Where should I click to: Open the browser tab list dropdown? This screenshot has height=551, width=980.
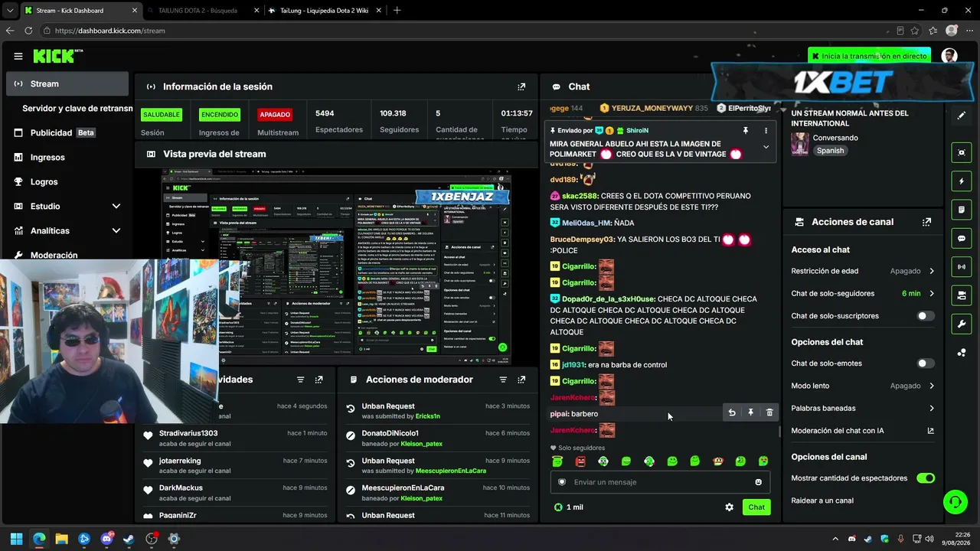pyautogui.click(x=9, y=11)
